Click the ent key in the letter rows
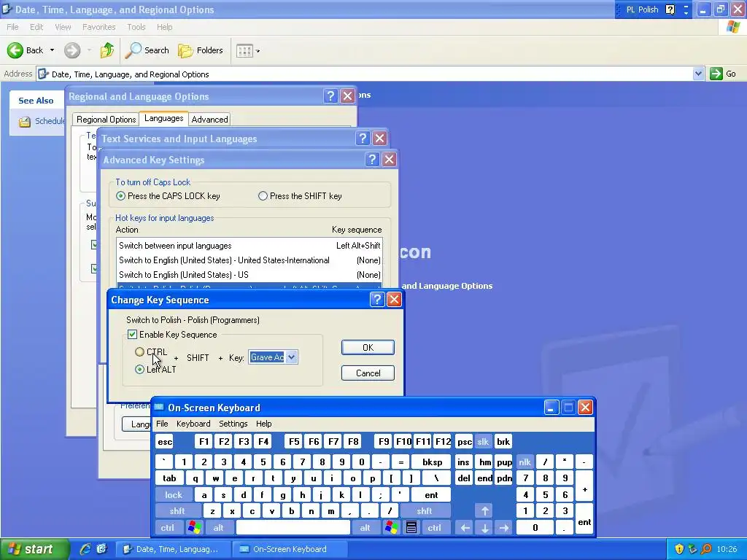This screenshot has height=560, width=747. tap(431, 495)
